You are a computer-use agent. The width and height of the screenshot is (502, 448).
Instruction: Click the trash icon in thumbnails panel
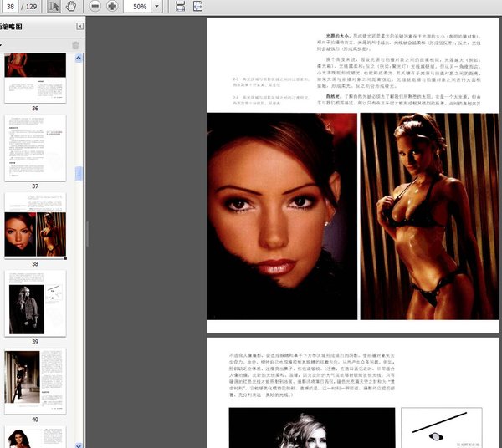coord(75,45)
